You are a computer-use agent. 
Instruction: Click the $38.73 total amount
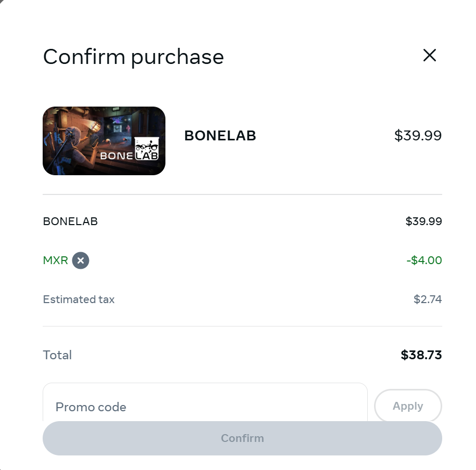click(x=421, y=355)
